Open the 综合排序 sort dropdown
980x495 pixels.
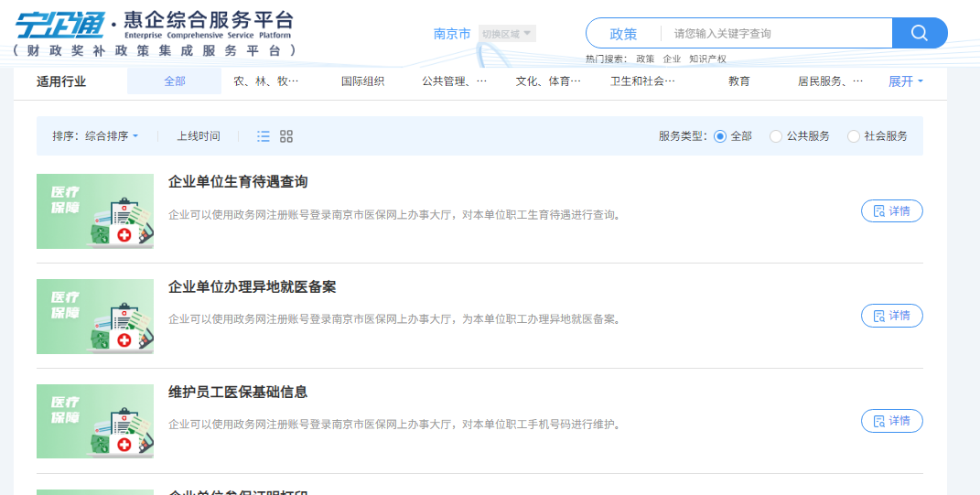111,136
